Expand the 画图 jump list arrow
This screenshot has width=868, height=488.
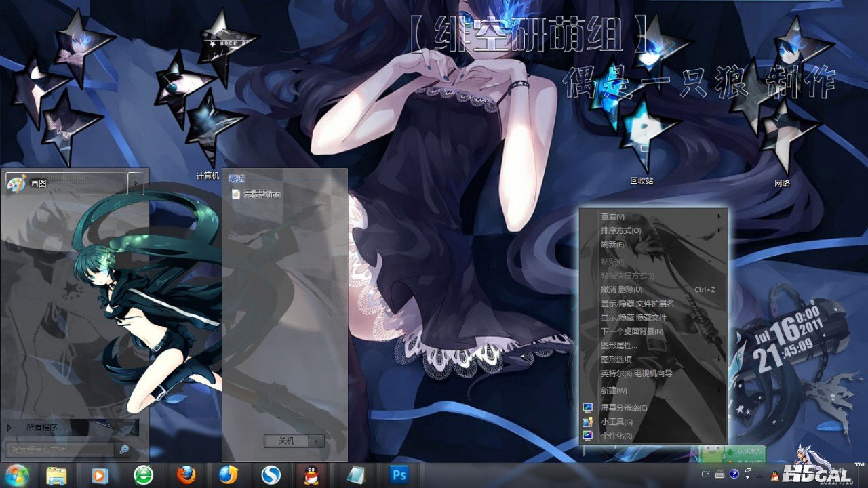[x=136, y=183]
